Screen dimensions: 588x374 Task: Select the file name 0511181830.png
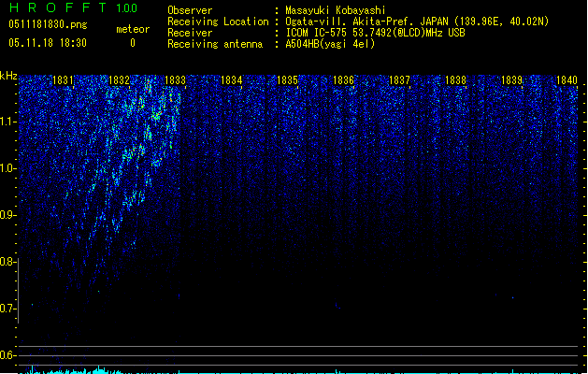click(x=48, y=24)
